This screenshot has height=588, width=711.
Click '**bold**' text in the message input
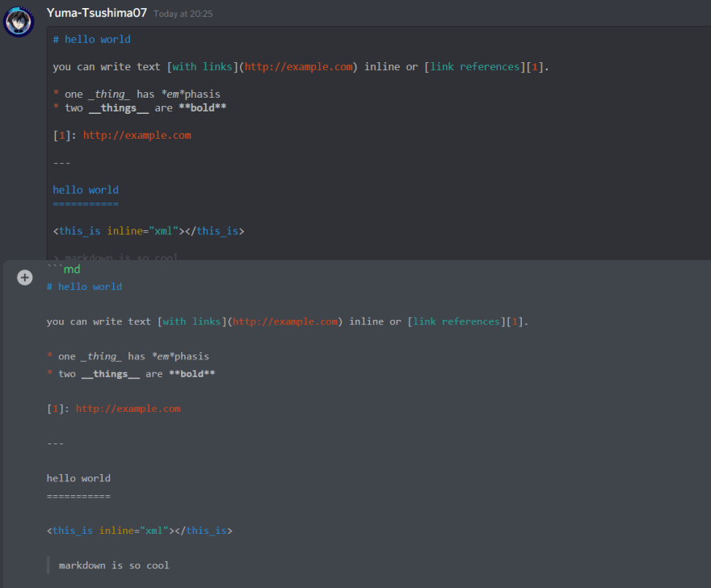tap(191, 374)
